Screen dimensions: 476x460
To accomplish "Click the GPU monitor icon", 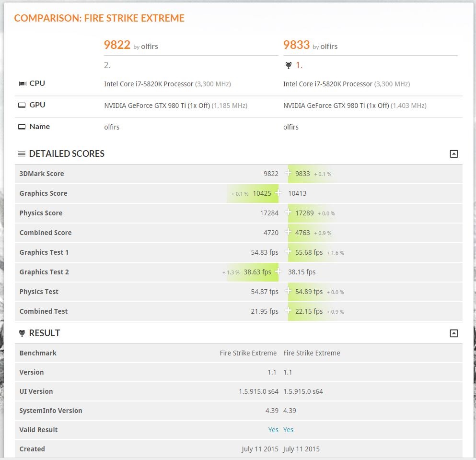I will pos(22,105).
